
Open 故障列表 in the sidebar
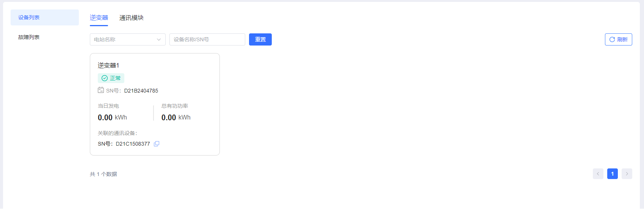(x=29, y=37)
